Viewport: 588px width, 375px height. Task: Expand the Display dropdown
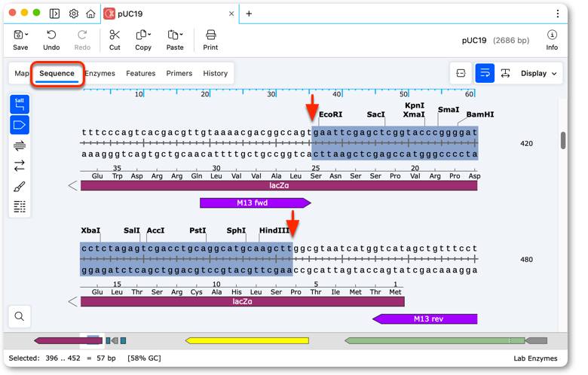[538, 74]
